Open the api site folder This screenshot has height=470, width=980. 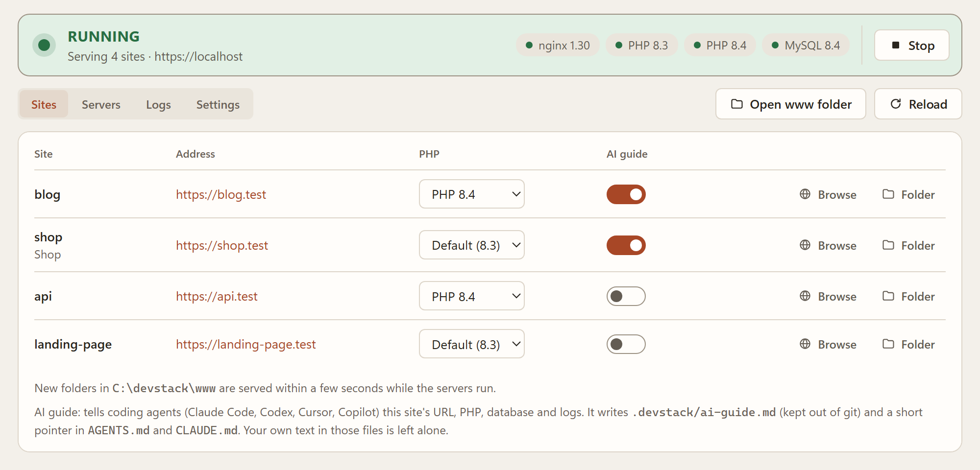click(909, 296)
